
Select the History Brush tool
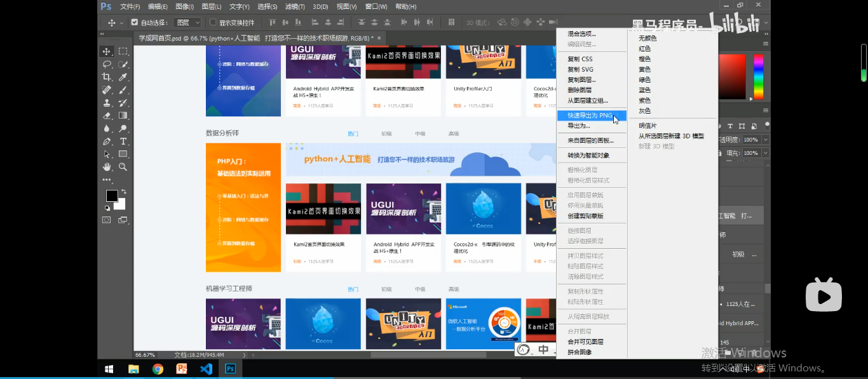click(123, 103)
